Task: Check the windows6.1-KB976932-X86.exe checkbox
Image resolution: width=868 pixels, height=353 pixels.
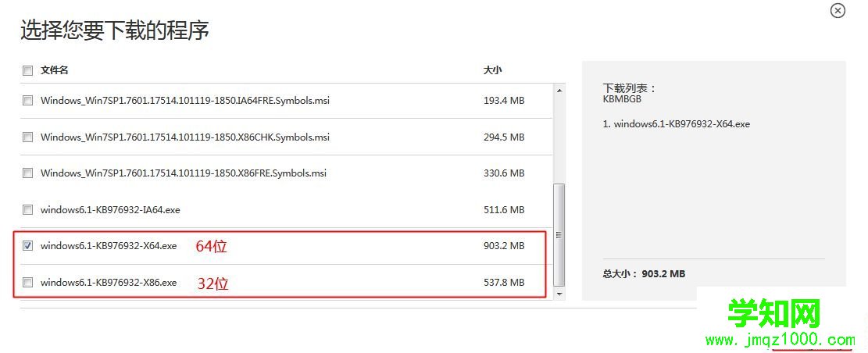Action: click(x=28, y=283)
